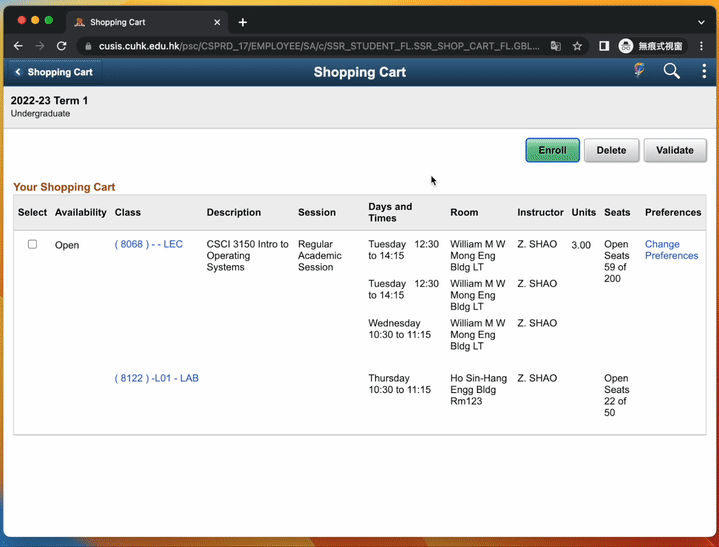Click the Validate button
This screenshot has height=547, width=719.
coord(675,150)
